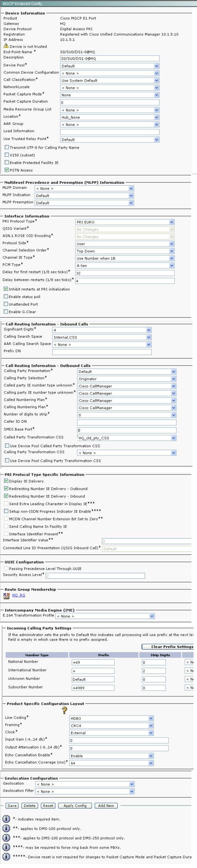Click the Caller ID DN field
Screen dimensions: 197x868
tap(127, 423)
